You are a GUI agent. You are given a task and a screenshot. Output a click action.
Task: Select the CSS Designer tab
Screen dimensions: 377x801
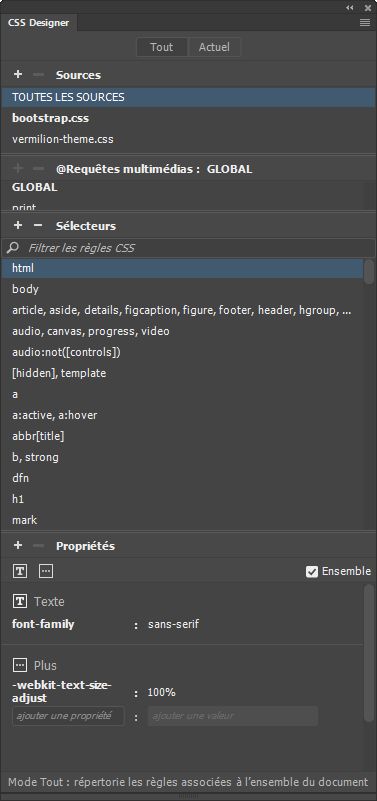tap(38, 23)
